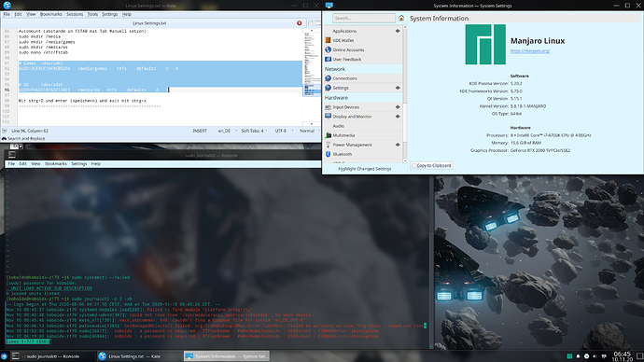Click the Kate status bar document icon
The width and height of the screenshot is (644, 362).
[x=4, y=131]
